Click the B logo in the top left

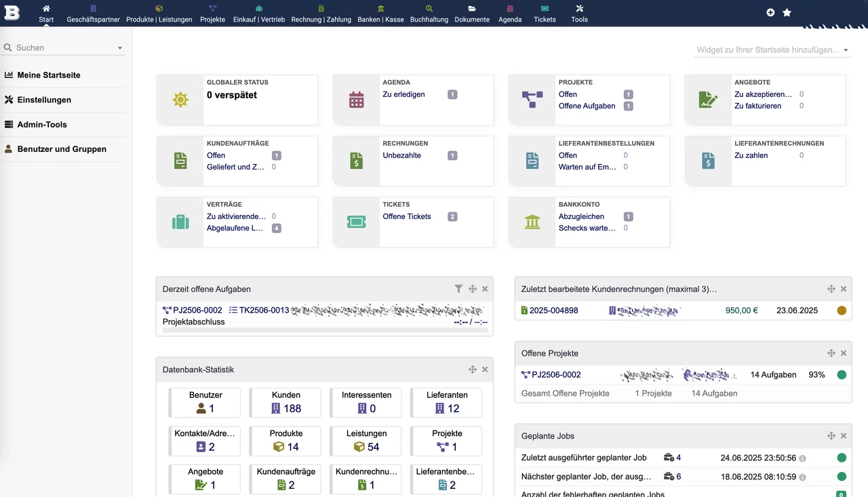coord(12,12)
